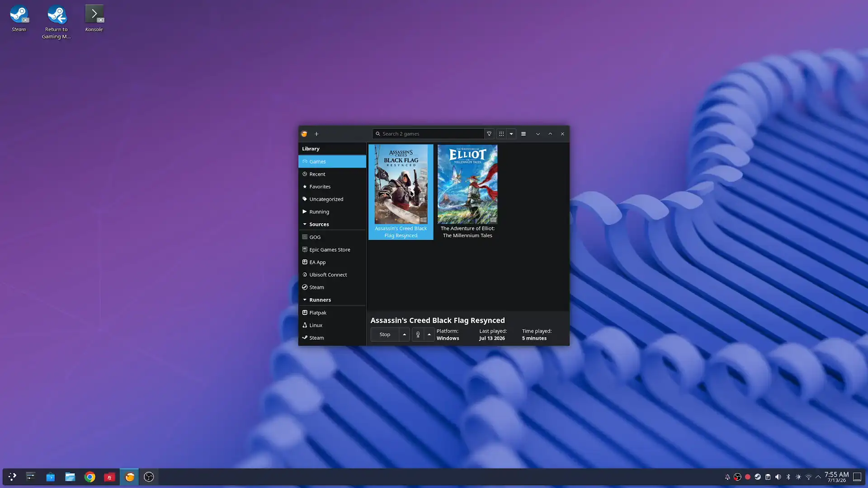This screenshot has height=488, width=868.
Task: Switch to grid view using the grid icon
Action: 501,134
